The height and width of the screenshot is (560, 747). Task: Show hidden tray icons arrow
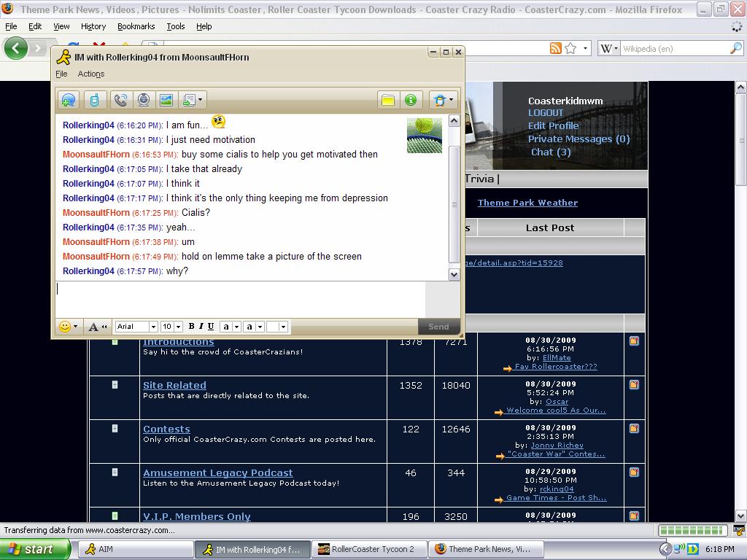(665, 549)
